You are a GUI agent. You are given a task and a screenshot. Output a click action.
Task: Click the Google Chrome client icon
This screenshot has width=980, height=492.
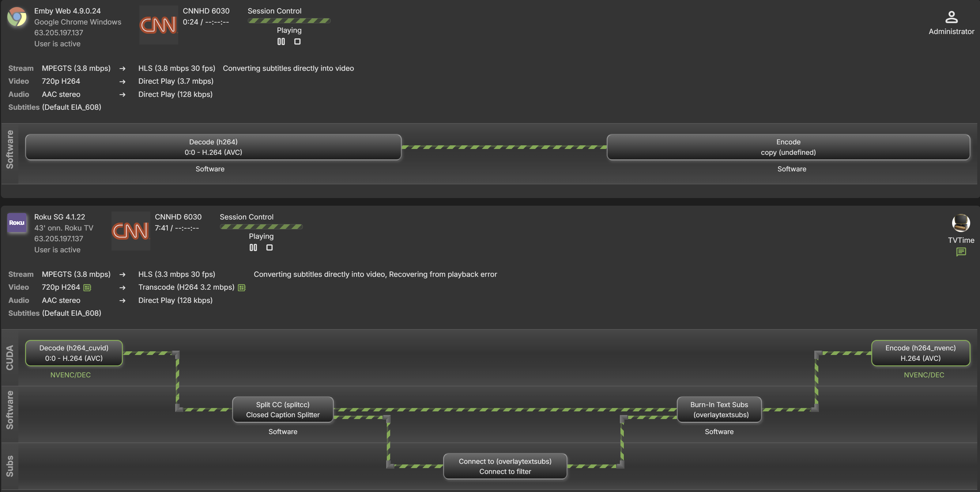17,17
